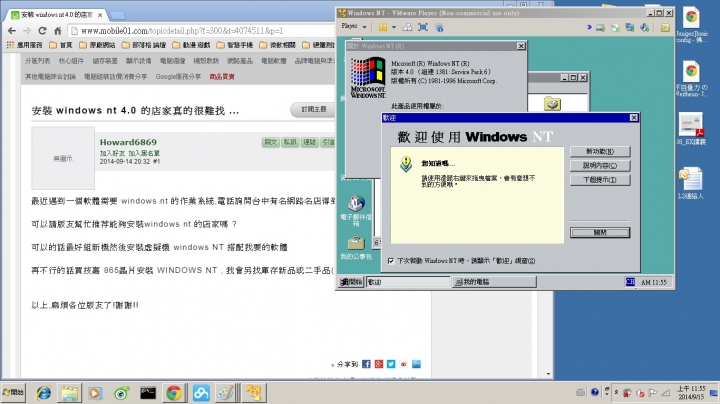
Task: Click the green 私訊 button on the post
Action: (290, 142)
